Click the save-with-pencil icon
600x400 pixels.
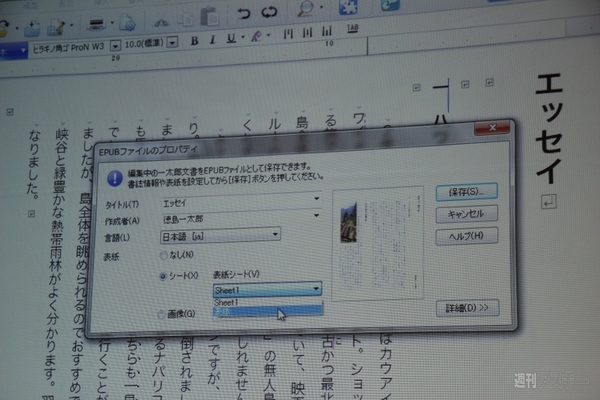click(56, 28)
